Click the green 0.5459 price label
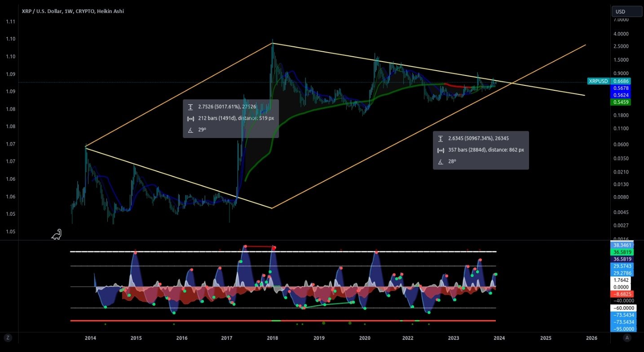 (622, 102)
